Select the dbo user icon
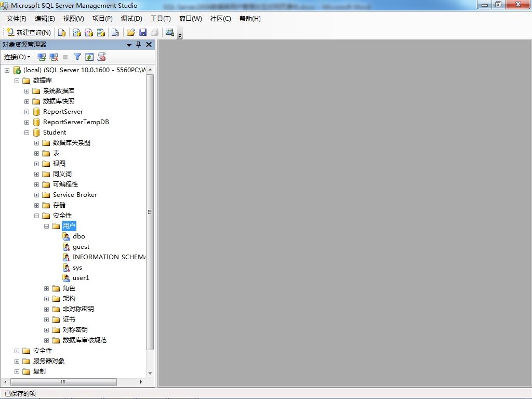Viewport: 532px width, 399px height. click(x=66, y=236)
